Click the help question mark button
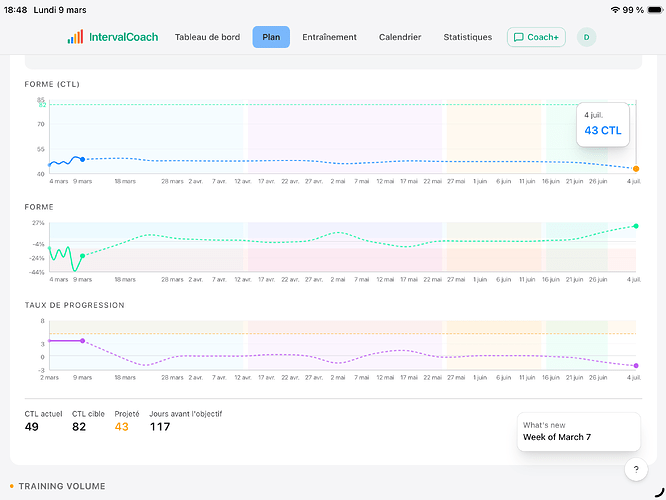This screenshot has width=666, height=500. pos(637,469)
